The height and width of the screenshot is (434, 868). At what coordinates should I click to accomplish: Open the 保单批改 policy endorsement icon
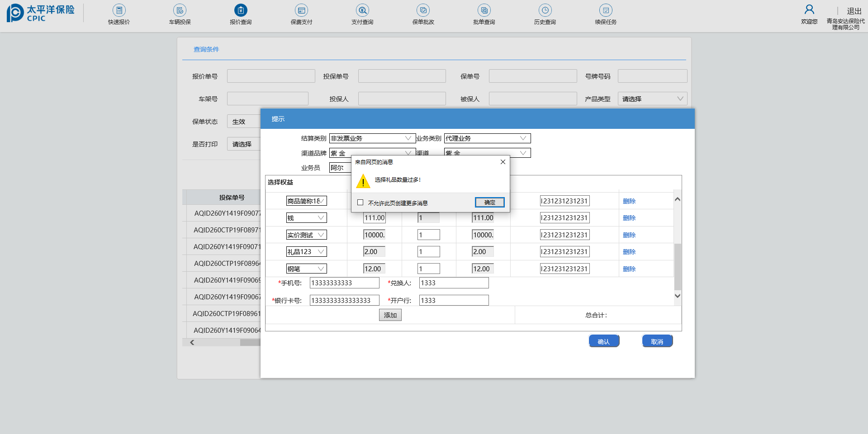point(423,10)
